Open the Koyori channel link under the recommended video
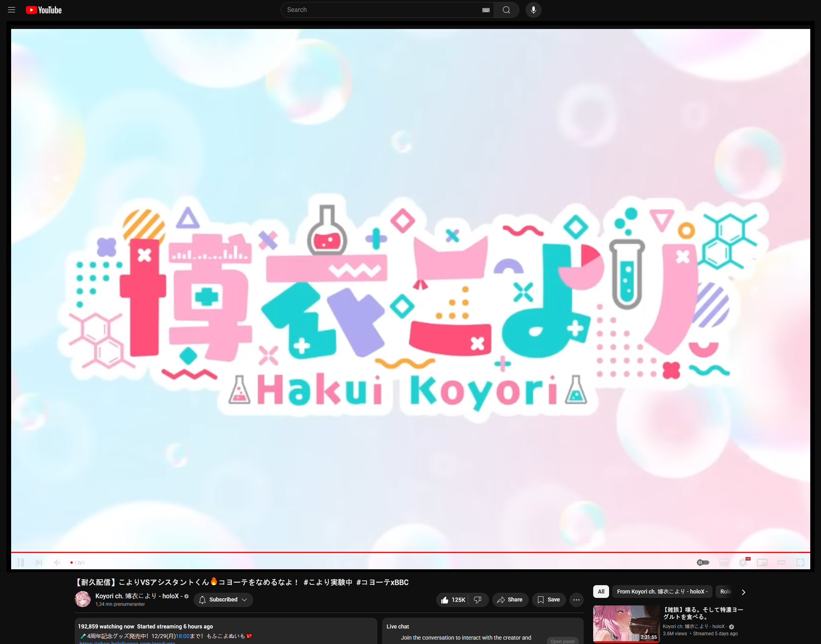821x644 pixels. click(x=695, y=627)
